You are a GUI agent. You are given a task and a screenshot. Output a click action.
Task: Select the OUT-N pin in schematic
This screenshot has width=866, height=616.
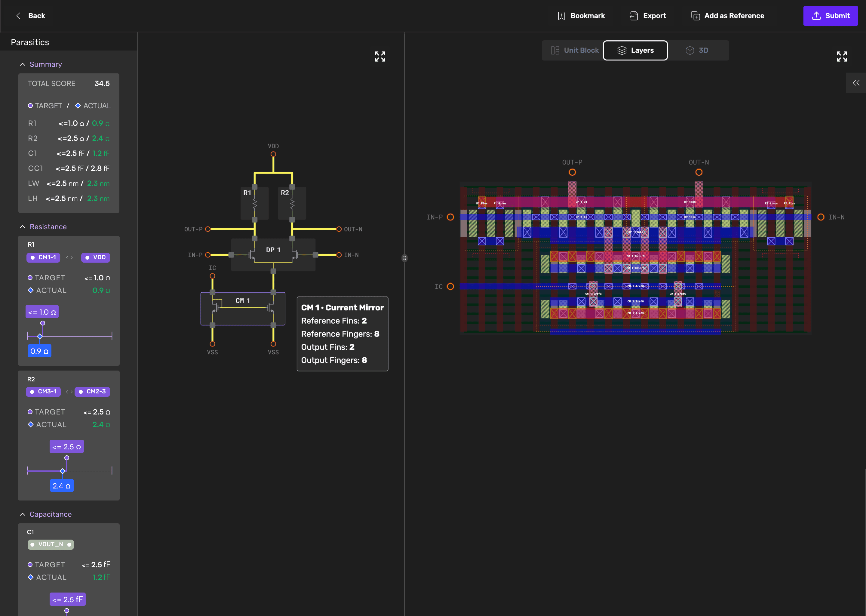[x=339, y=229]
